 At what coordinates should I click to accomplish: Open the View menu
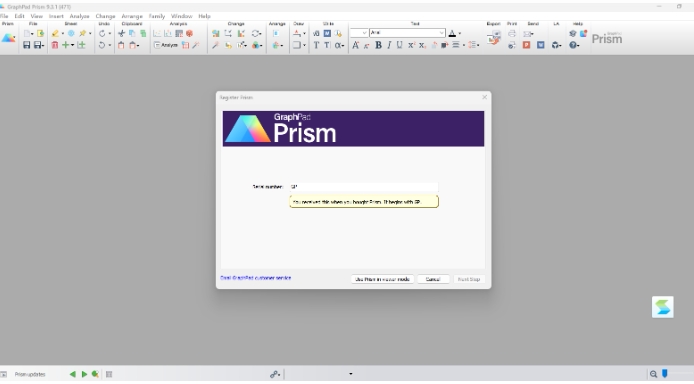(37, 16)
